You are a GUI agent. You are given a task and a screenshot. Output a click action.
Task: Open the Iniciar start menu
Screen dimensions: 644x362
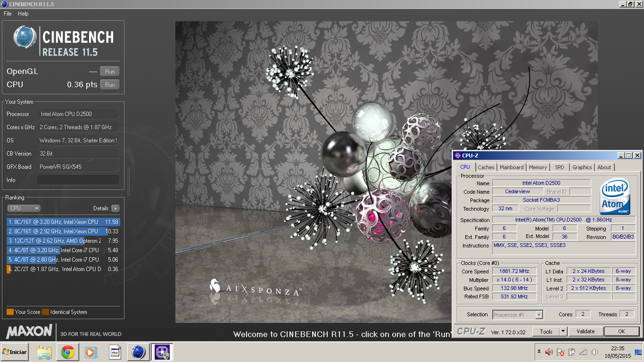coord(15,352)
